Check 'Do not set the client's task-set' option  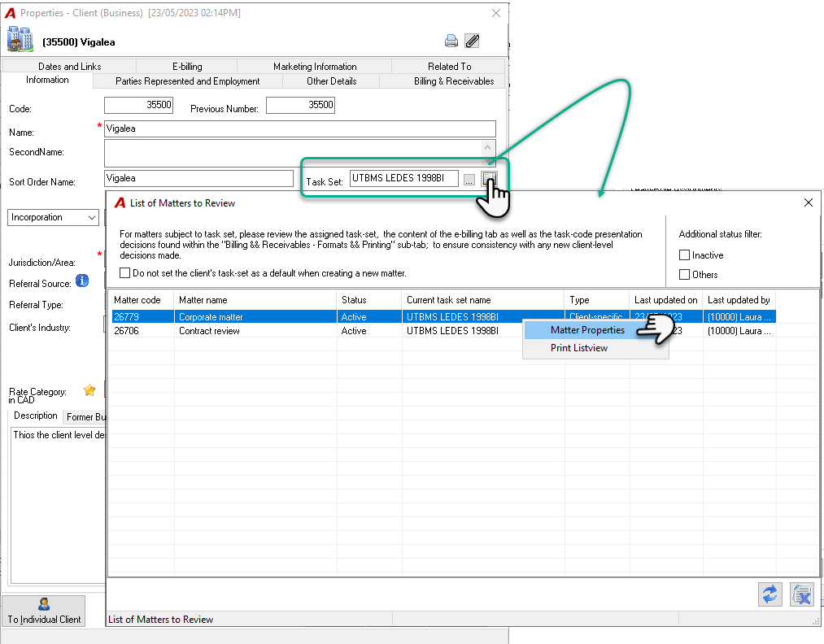click(x=124, y=273)
